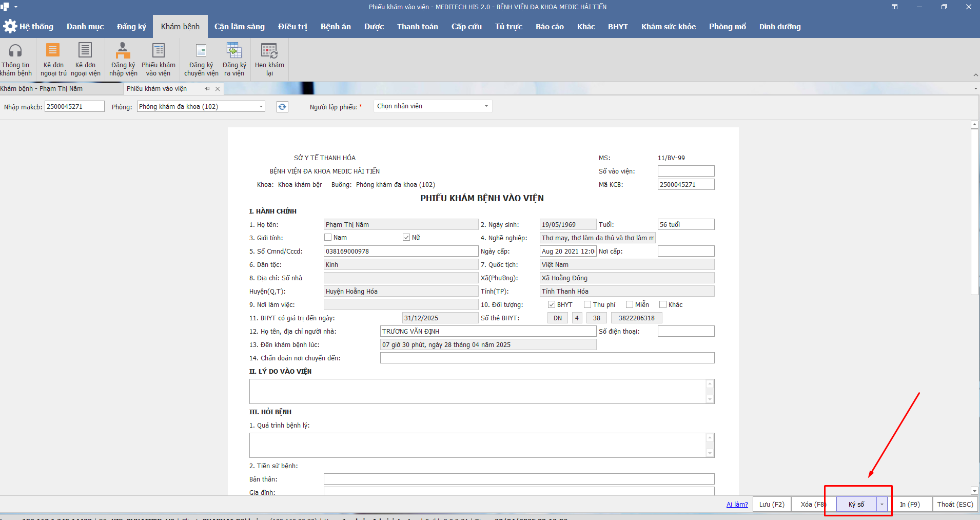
Task: Open Chọn nhân viên dropdown
Action: tap(485, 106)
